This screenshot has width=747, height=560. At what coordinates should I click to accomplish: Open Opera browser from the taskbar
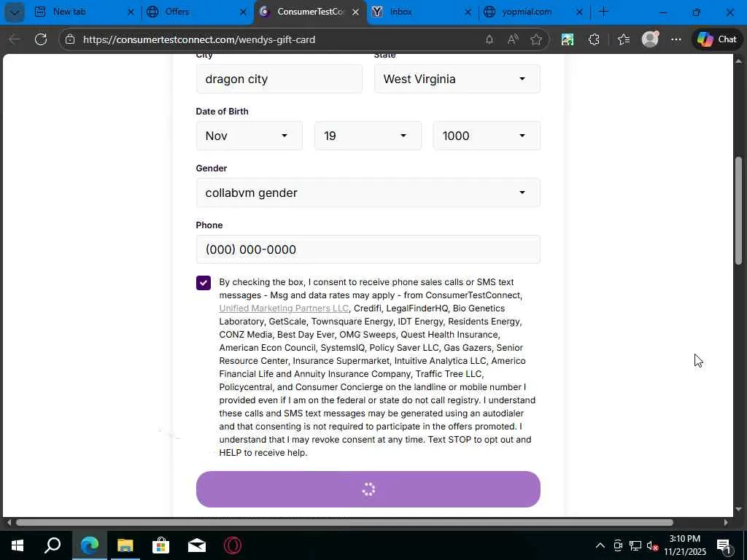233,545
